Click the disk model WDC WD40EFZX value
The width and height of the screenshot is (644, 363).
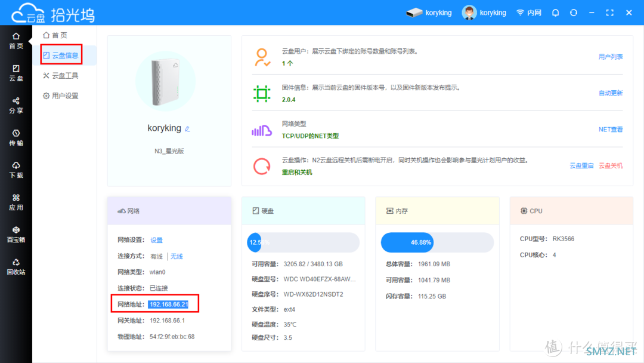click(320, 279)
